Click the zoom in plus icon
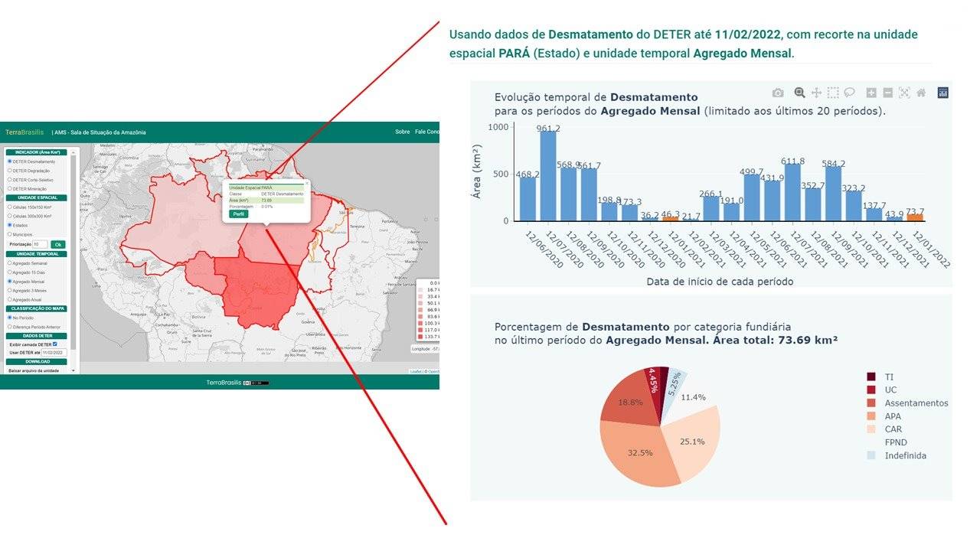 871,93
